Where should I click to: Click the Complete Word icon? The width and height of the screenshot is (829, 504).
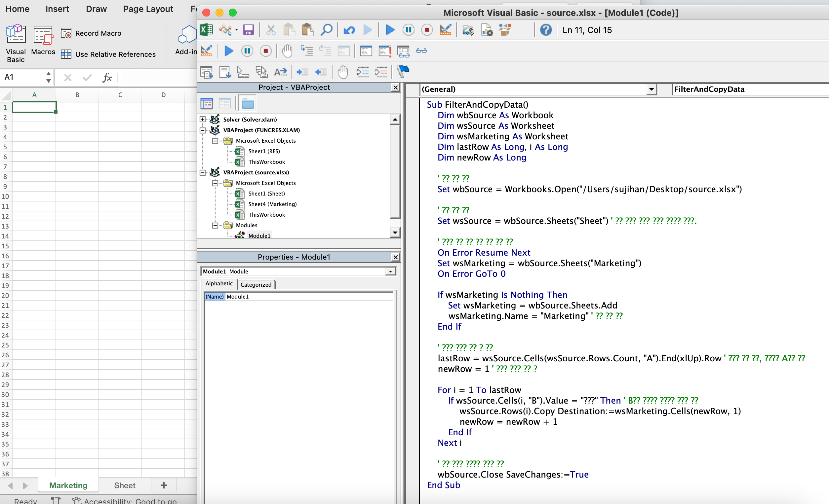click(x=280, y=72)
